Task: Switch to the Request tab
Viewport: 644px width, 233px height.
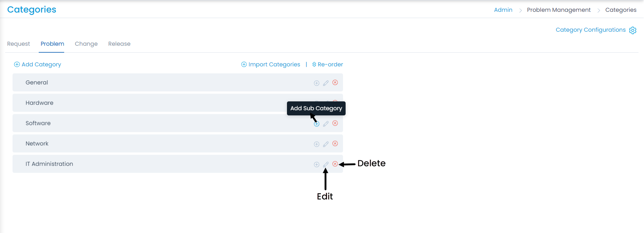Action: point(18,44)
